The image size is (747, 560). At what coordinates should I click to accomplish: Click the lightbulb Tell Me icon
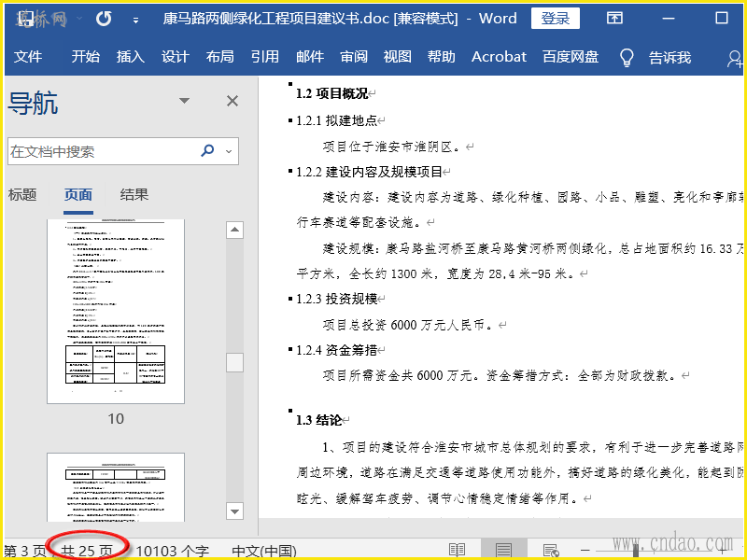pos(627,57)
